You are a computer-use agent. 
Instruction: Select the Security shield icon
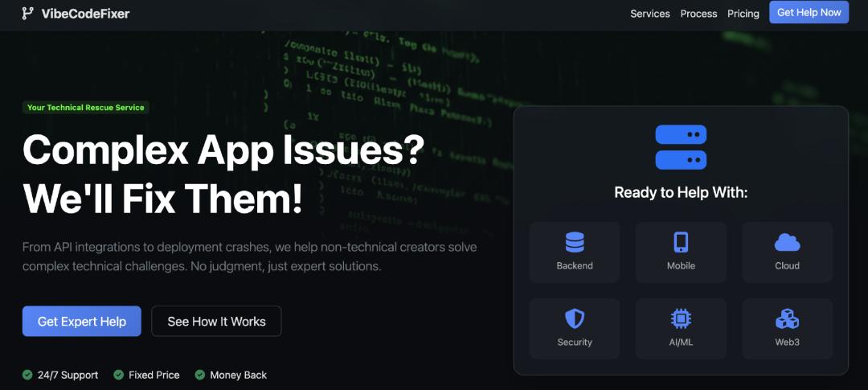click(575, 318)
